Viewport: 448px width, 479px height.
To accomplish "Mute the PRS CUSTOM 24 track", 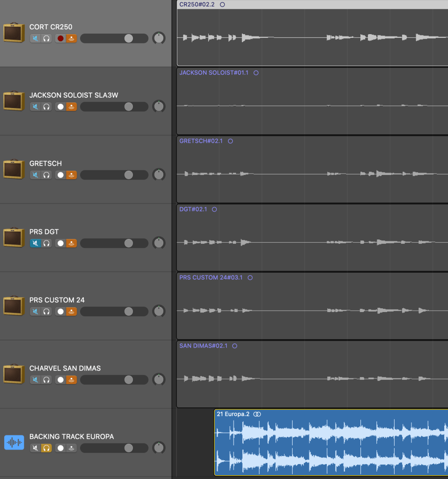I will [36, 312].
